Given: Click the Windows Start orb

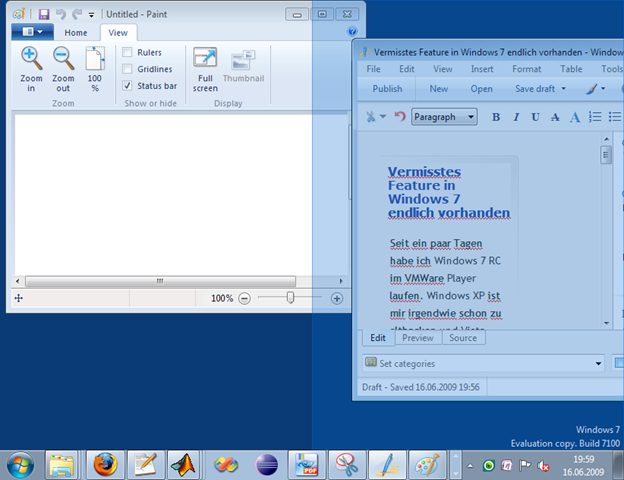Looking at the screenshot, I should (x=20, y=465).
